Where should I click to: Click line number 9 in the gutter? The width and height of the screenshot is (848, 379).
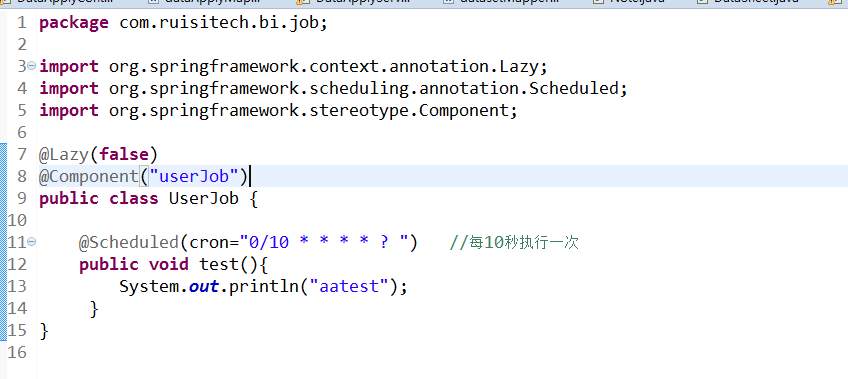pos(21,199)
